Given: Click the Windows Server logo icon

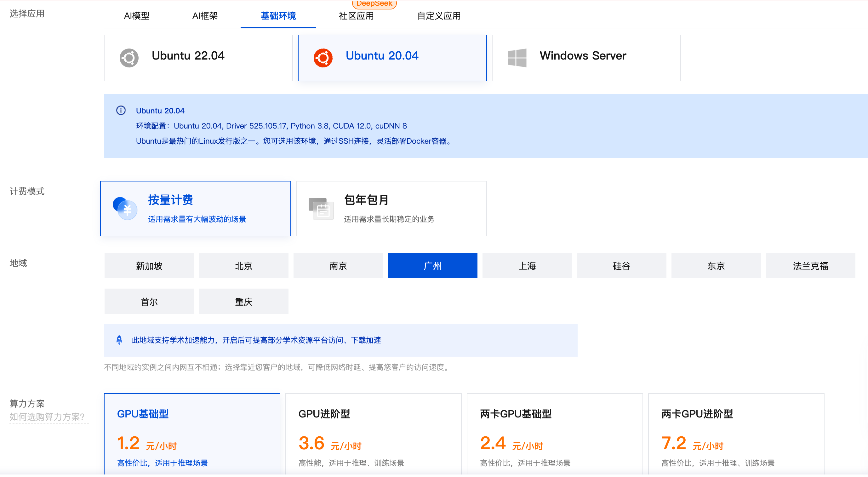Looking at the screenshot, I should pyautogui.click(x=517, y=58).
